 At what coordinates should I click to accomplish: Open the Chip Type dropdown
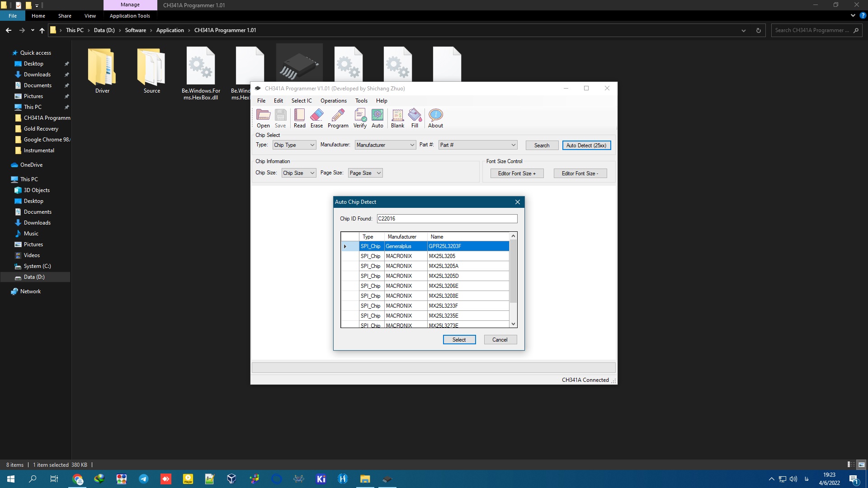coord(294,145)
